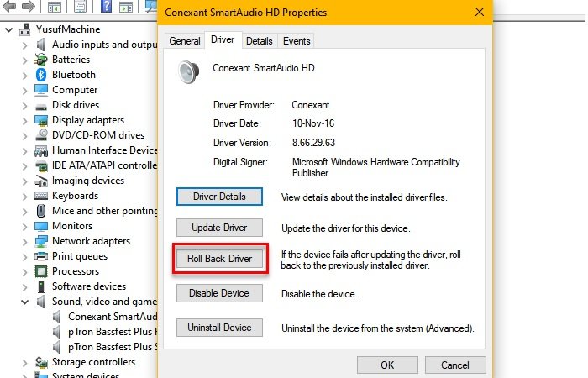The image size is (588, 378).
Task: Click the Roll Back Driver button
Action: (219, 259)
